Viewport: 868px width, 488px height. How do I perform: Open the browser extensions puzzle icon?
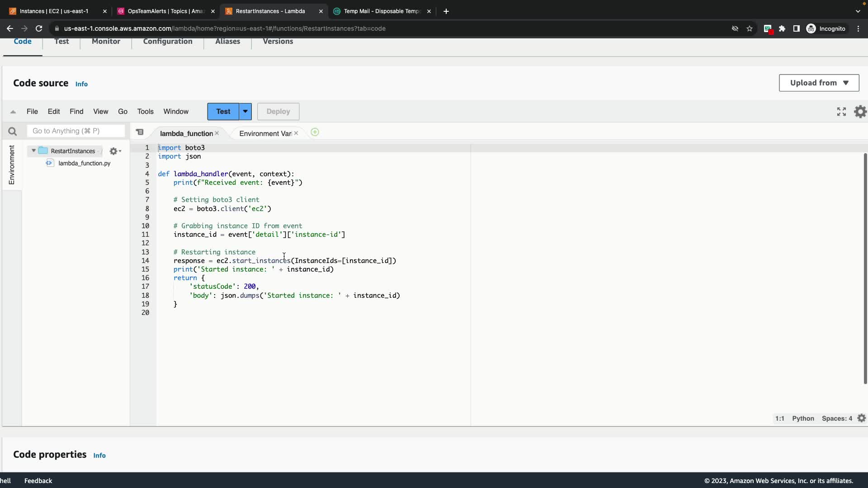[x=782, y=28]
